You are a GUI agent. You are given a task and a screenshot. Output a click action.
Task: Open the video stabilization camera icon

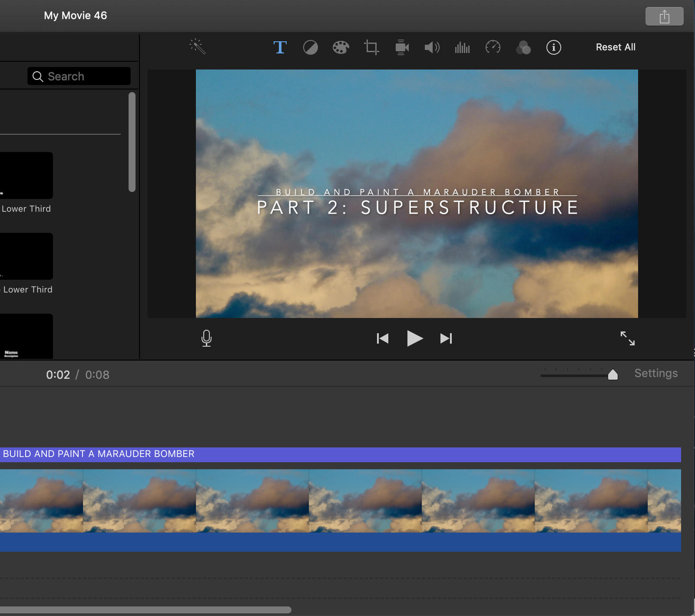(402, 47)
